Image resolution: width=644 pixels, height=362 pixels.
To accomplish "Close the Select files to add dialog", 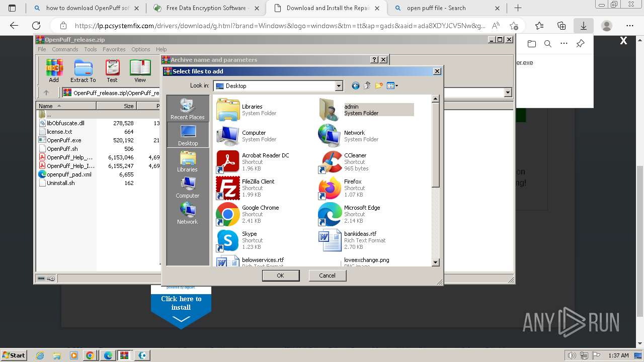I will (x=437, y=71).
